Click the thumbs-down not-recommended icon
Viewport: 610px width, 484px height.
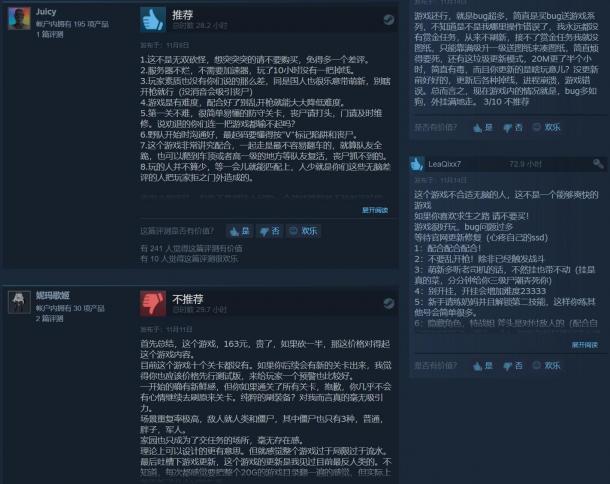153,303
